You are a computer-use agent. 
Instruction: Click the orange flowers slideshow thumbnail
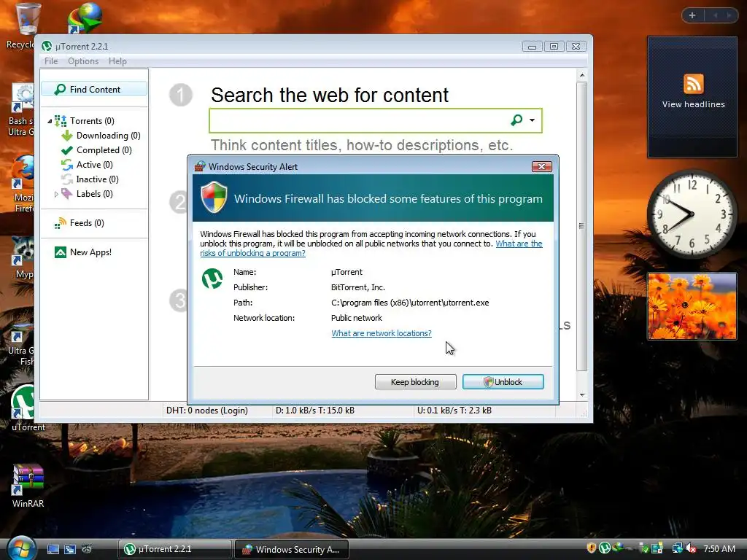[692, 306]
